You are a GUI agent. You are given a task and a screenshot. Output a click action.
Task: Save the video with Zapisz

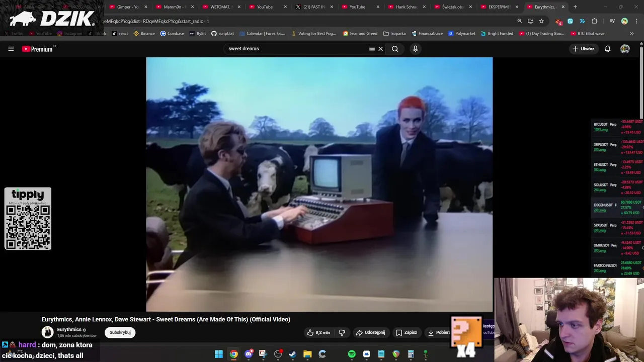(407, 332)
